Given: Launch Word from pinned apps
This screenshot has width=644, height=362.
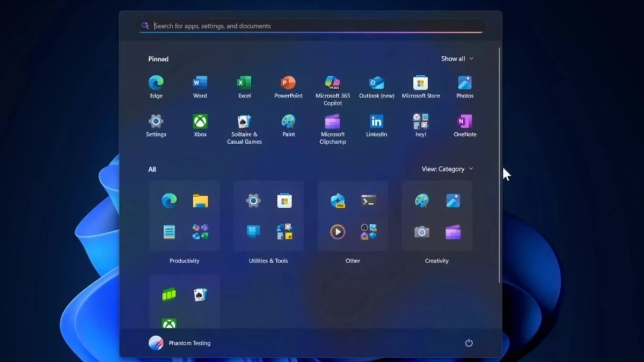Looking at the screenshot, I should (200, 87).
